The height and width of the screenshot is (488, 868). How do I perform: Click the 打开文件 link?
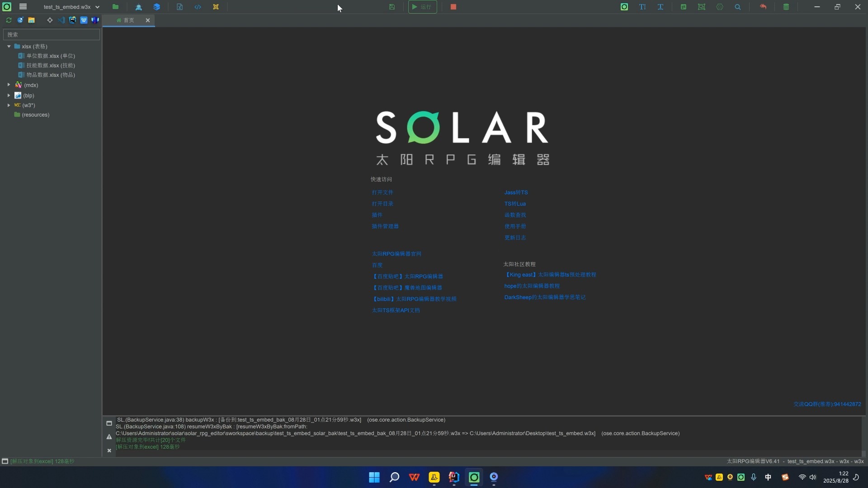coord(382,192)
